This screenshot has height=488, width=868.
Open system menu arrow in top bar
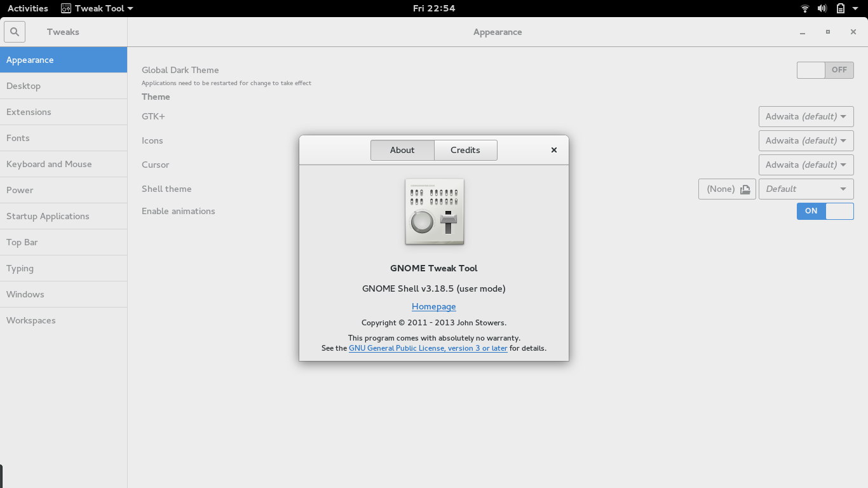855,8
